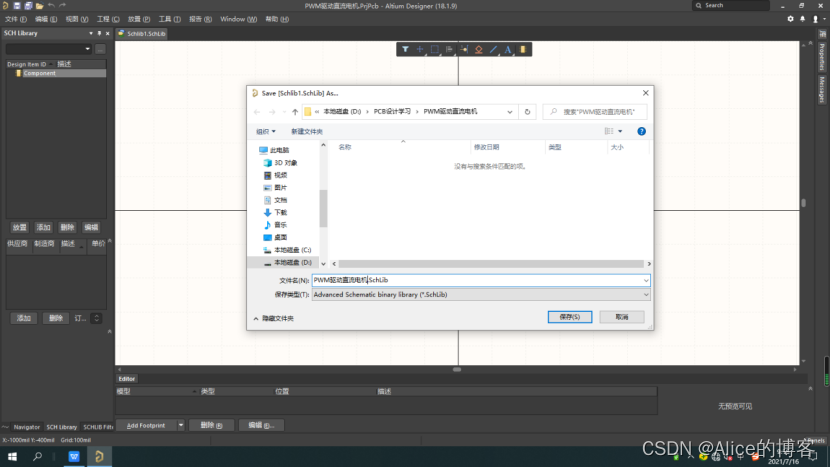Open the 视图 (V) menu
Image resolution: width=831 pixels, height=468 pixels.
(77, 19)
